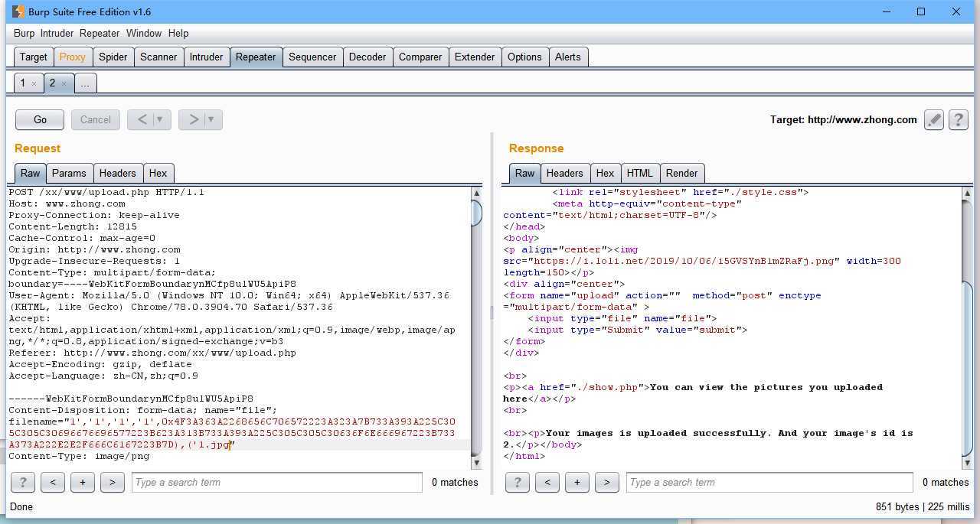Show response HTML view

tap(640, 173)
